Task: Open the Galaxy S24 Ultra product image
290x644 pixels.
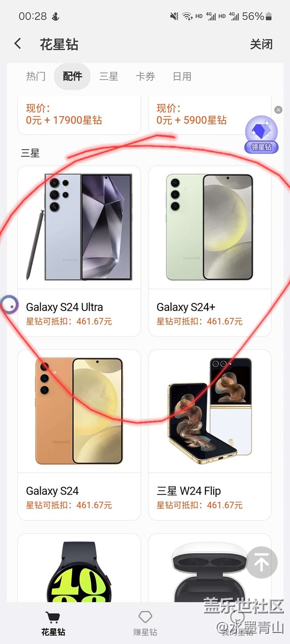Action: 79,227
